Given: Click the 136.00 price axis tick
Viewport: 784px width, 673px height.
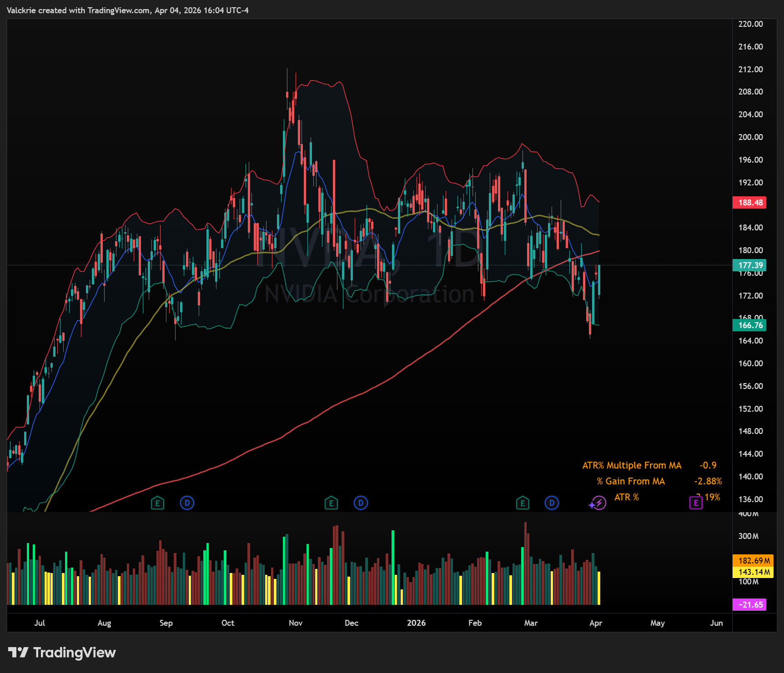Looking at the screenshot, I should coord(750,499).
